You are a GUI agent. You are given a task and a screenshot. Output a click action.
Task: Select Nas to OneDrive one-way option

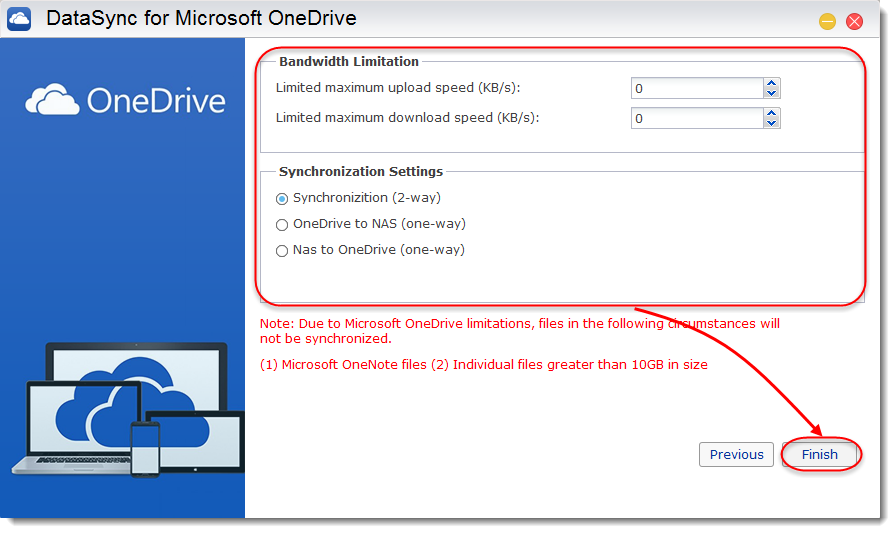tap(281, 251)
